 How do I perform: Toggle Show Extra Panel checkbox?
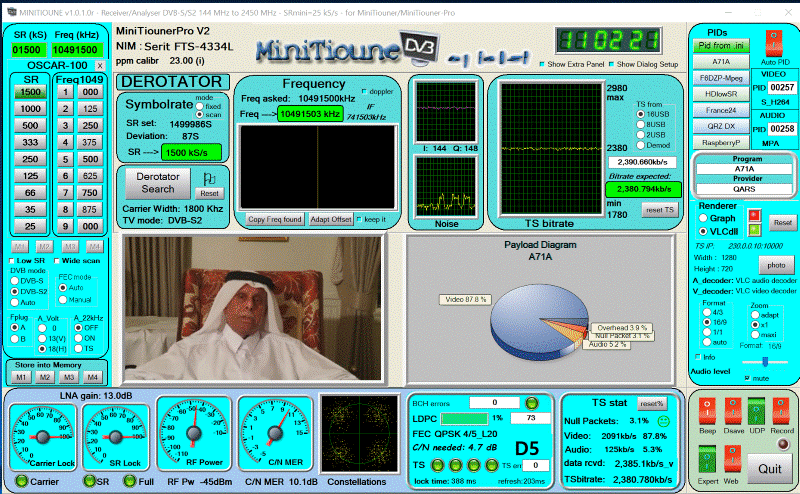[x=542, y=64]
